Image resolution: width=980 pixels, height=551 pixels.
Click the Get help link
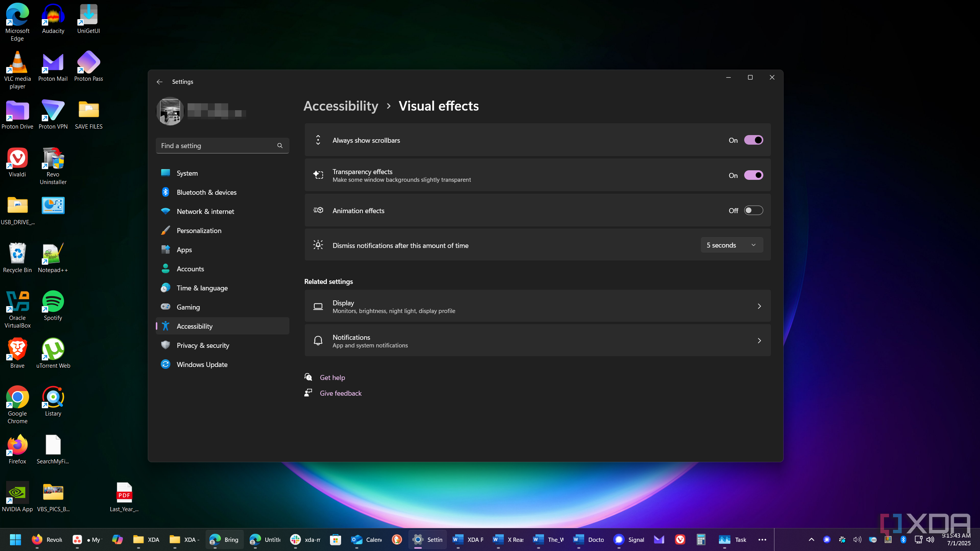(x=332, y=377)
